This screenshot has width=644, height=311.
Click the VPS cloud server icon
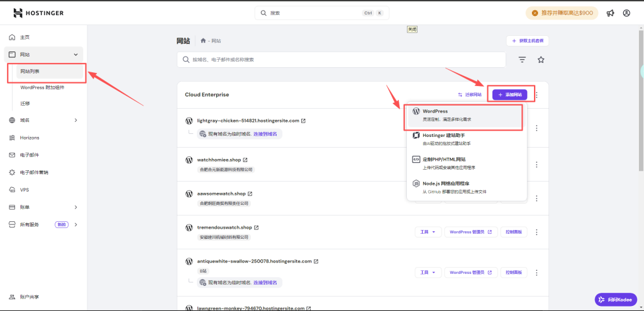13,190
